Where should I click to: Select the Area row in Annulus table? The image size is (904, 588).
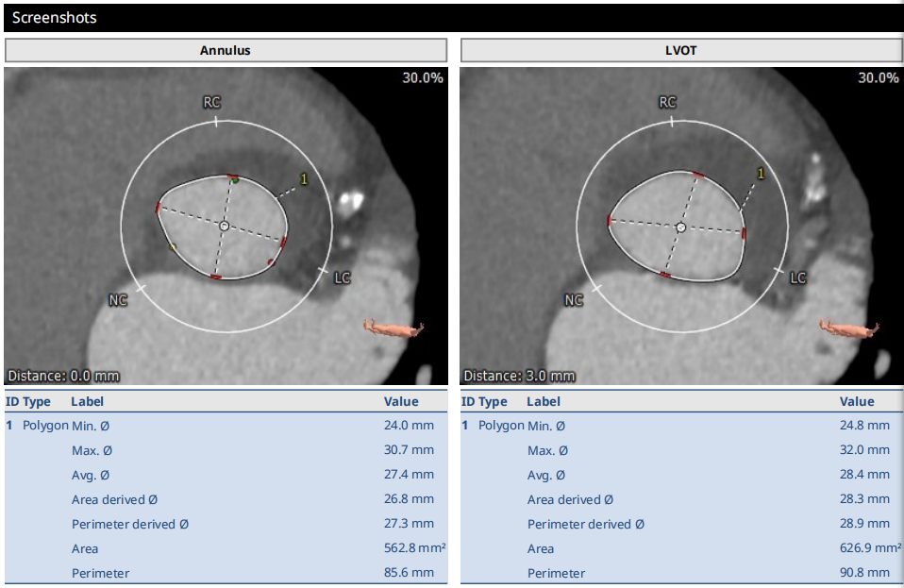tap(226, 548)
